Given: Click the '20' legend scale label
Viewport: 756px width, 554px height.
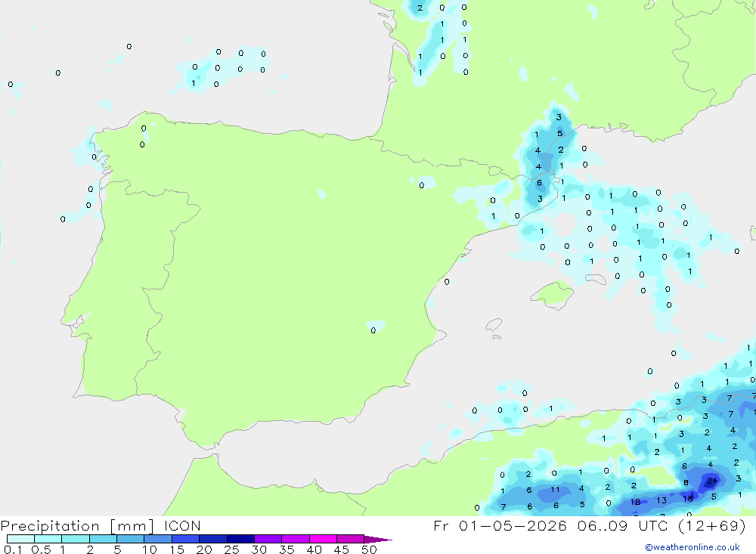Looking at the screenshot, I should click(x=204, y=549).
